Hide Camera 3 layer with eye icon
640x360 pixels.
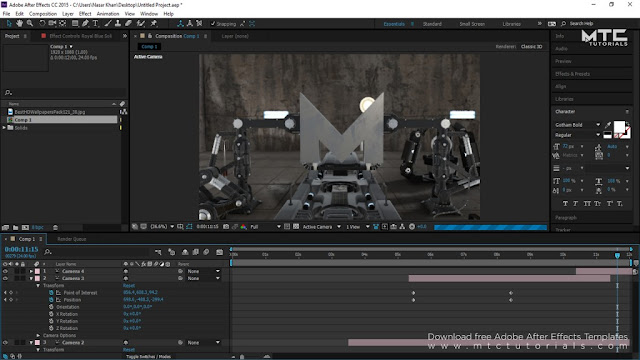pyautogui.click(x=5, y=278)
